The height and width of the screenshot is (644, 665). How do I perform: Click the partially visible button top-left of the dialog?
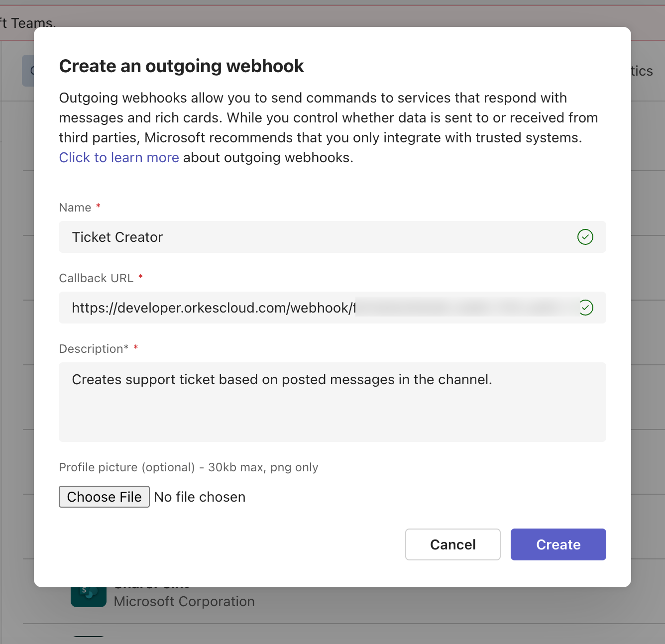point(29,70)
